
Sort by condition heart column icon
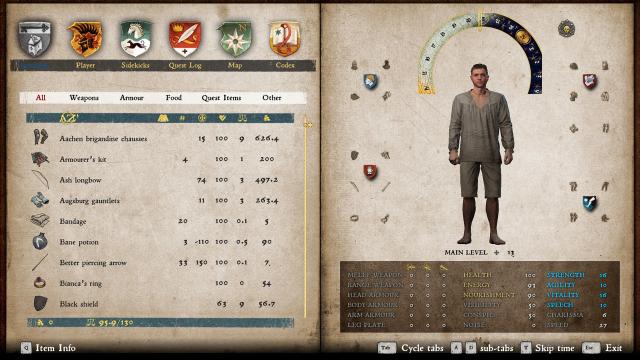[222, 118]
